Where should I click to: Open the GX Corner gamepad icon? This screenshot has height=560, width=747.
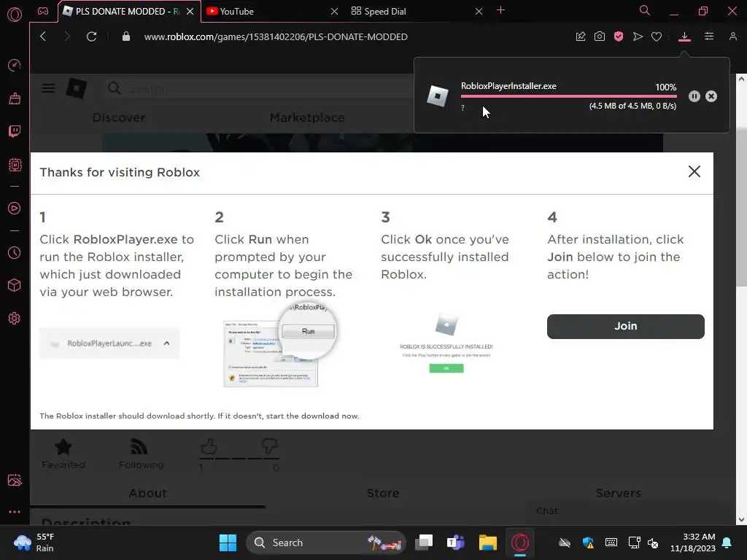click(x=43, y=11)
